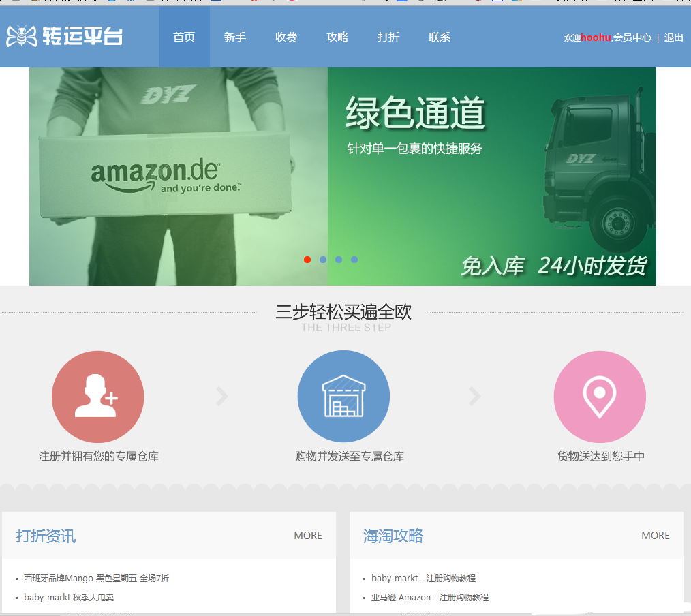Open 会员中心 member center
691x616 pixels.
click(632, 37)
